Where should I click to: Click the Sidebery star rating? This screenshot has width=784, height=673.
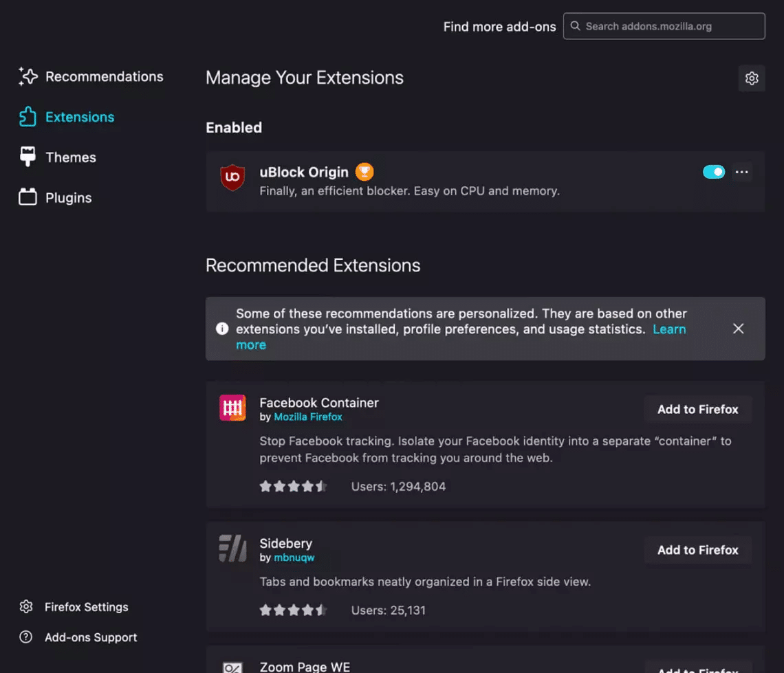click(293, 610)
